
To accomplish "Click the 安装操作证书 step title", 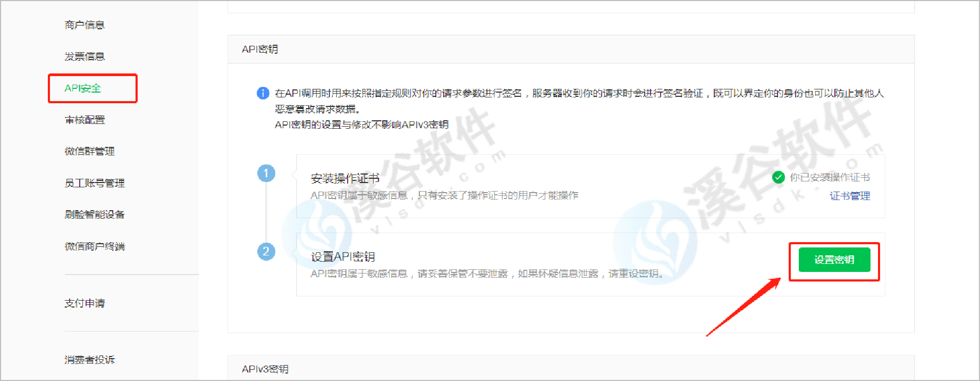I will (x=345, y=178).
